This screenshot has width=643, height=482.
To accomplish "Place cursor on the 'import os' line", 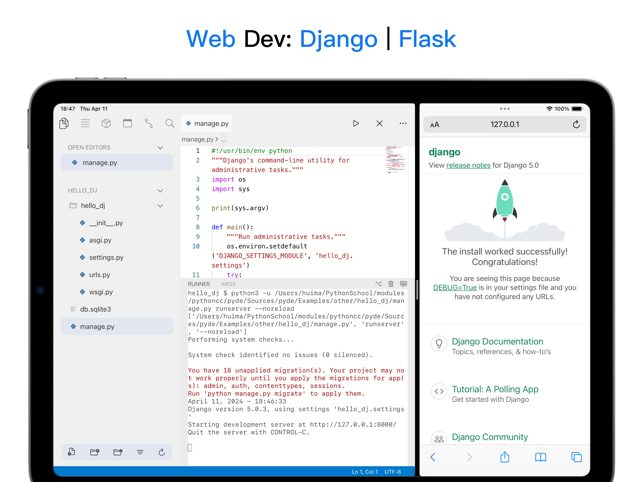I will pos(228,179).
